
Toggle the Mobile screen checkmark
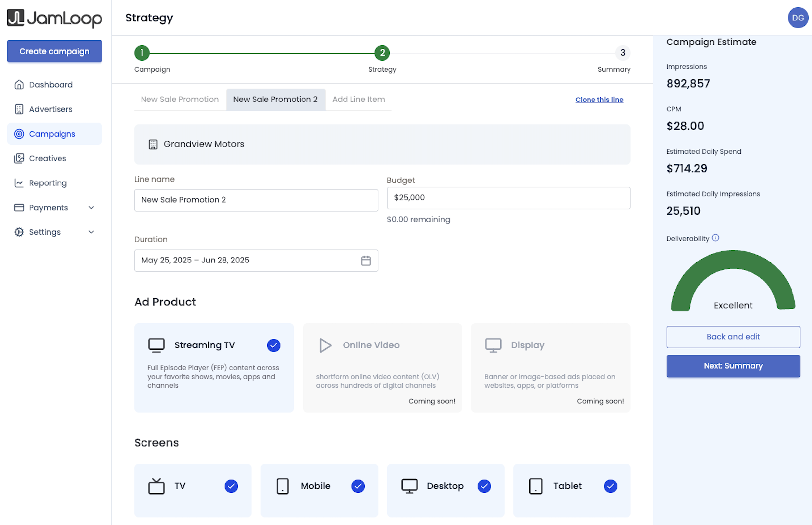click(x=358, y=486)
